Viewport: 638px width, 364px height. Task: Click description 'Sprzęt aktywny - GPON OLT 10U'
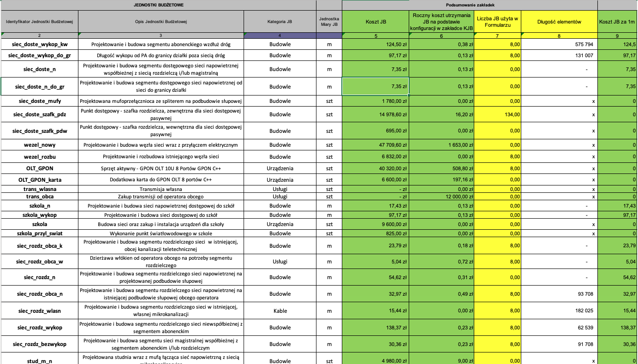pos(161,168)
